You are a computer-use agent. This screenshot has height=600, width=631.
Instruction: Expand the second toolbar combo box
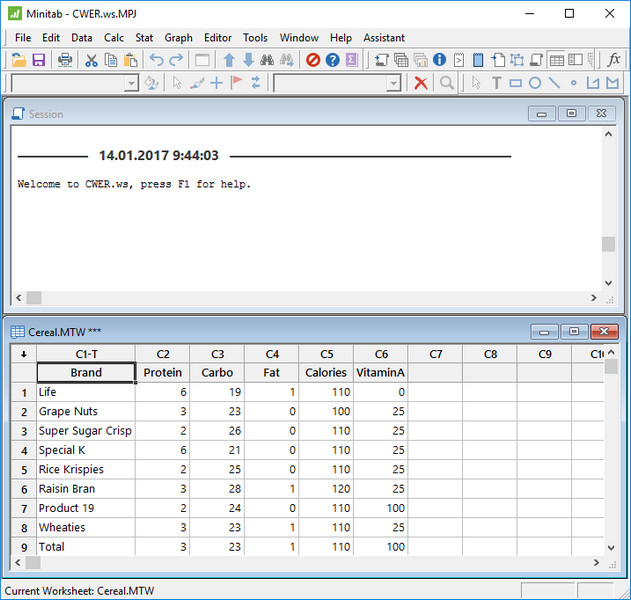click(393, 83)
